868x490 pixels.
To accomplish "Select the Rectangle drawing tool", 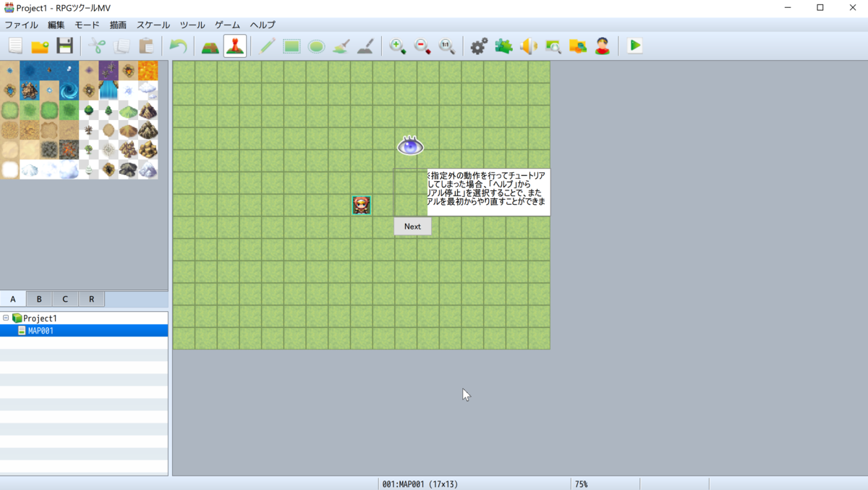I will click(x=292, y=46).
